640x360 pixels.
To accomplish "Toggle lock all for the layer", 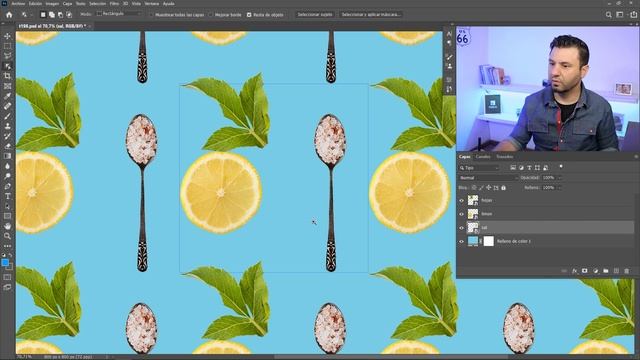I will (503, 188).
